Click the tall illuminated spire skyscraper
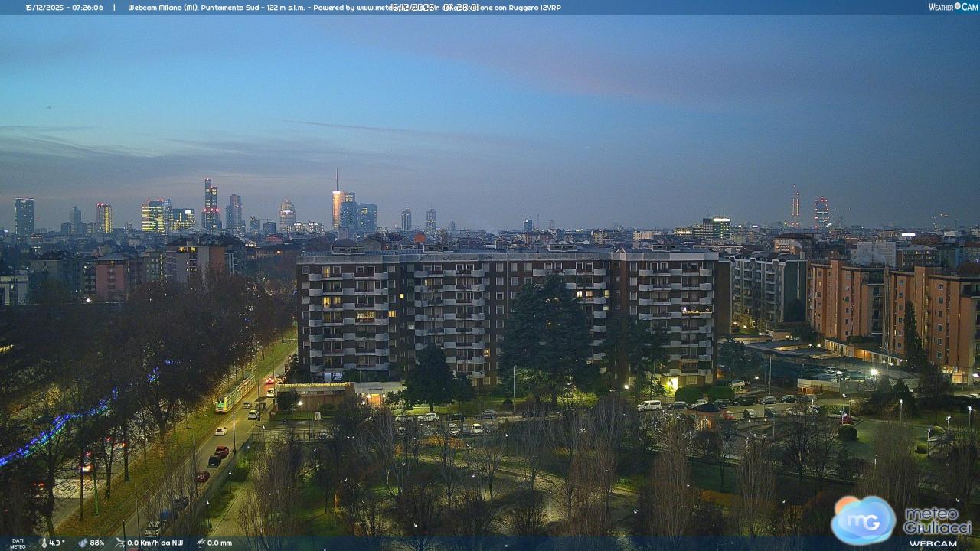Viewport: 980px width, 551px height. pos(336,203)
